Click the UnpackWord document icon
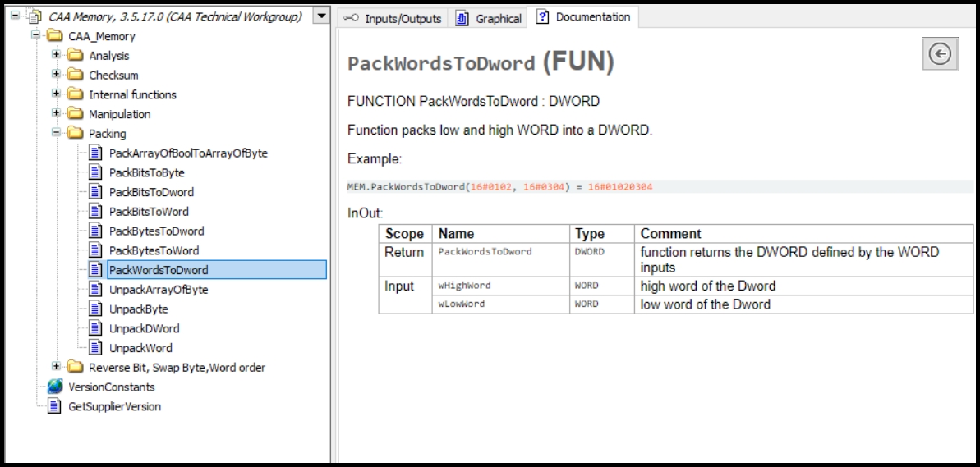Viewport: 980px width, 467px height. tap(95, 347)
